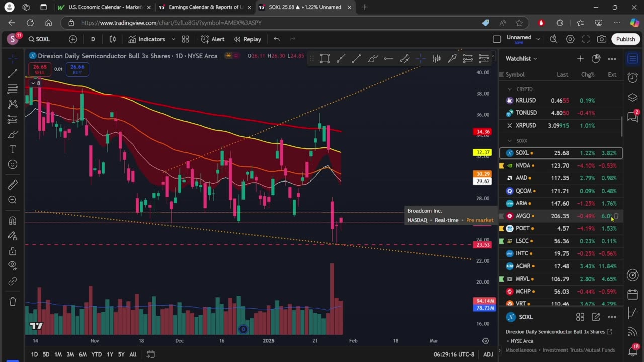Take a chart snapshot with camera icon
Screen dimensions: 644x362
point(602,39)
